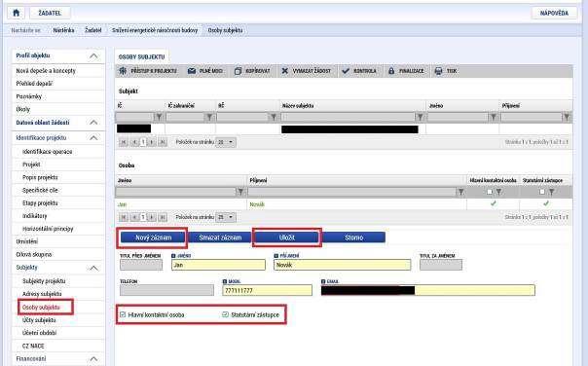Collapse the Profil objektu section
Viewport: 588px width, 366px height.
coord(93,55)
